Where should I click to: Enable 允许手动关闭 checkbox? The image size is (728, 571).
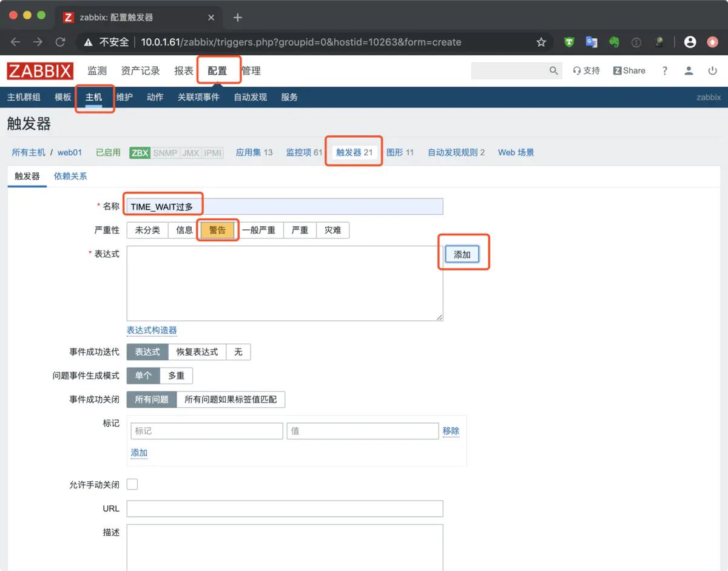[132, 484]
